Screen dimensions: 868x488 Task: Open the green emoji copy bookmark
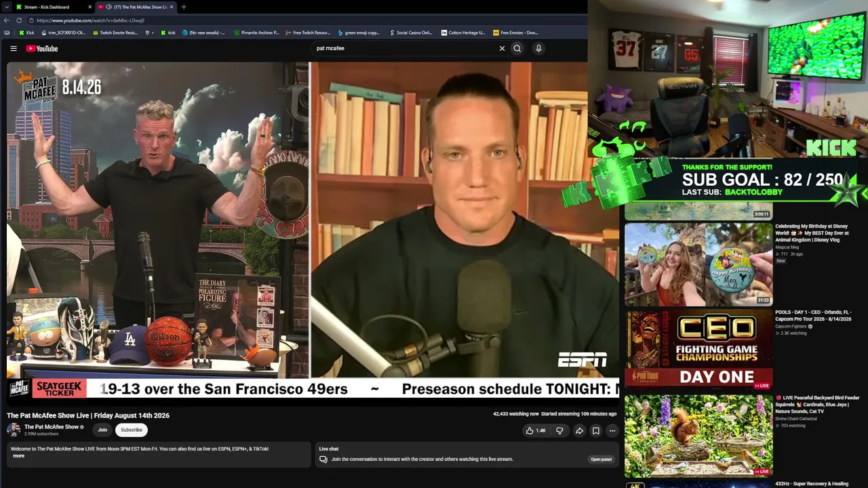pos(359,33)
